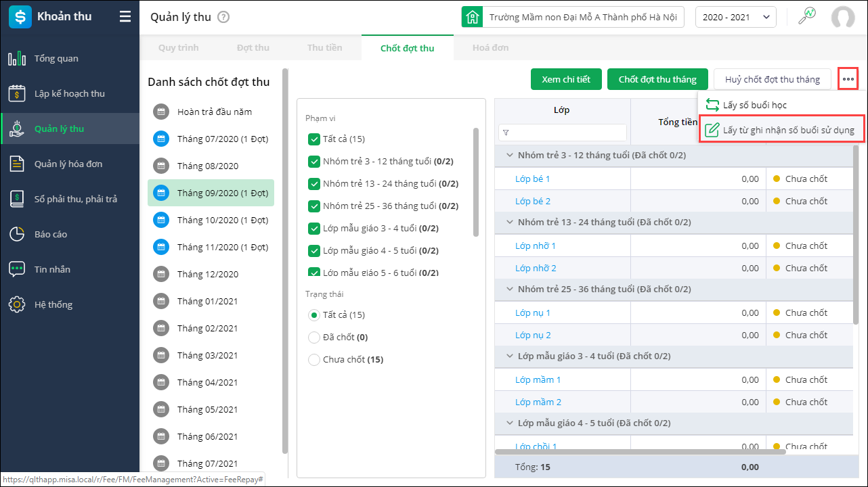This screenshot has width=868, height=487.
Task: Open Tổng quan from its chart icon
Action: pos(17,59)
